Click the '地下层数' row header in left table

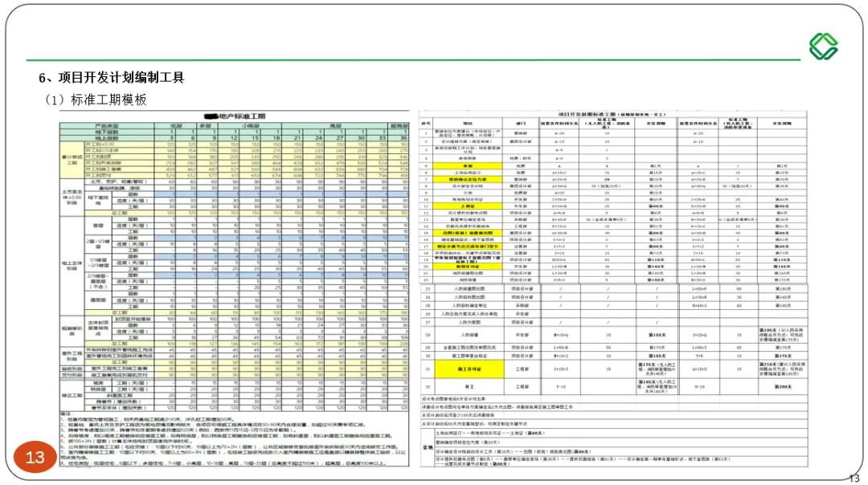pos(107,132)
